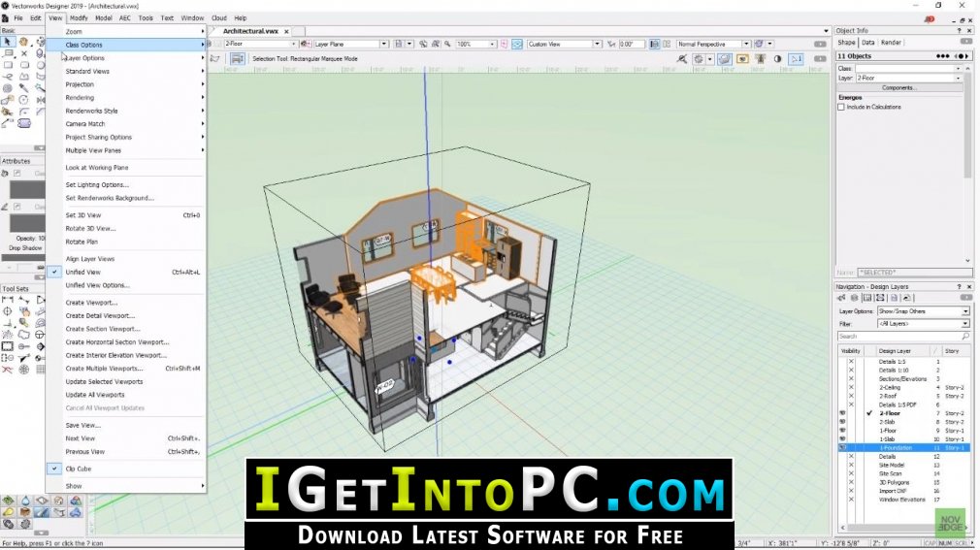
Task: Click the layers icon before Layer Plane dropdown
Action: pos(306,44)
